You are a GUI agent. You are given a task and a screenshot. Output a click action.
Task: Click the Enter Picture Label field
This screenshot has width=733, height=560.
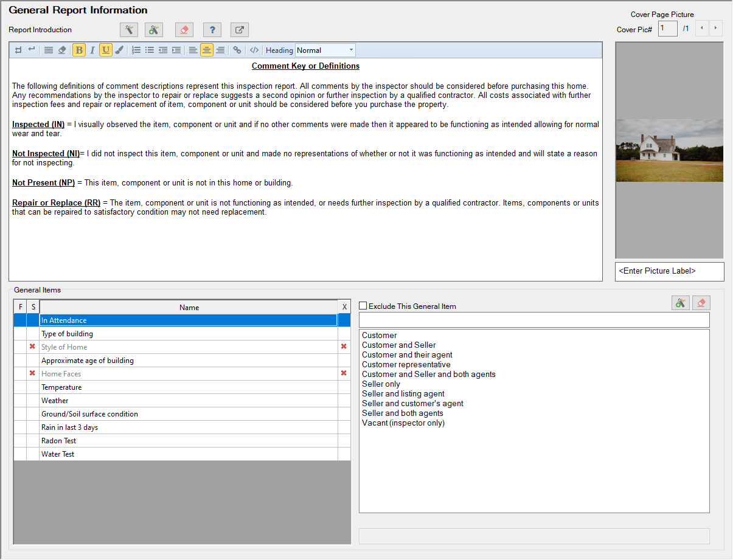point(669,271)
